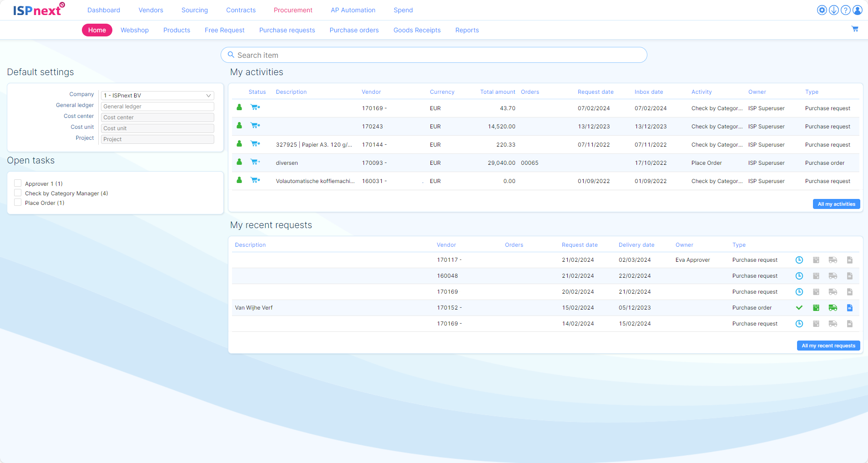Click cart status icon on the diversen row
Viewport: 868px width, 463px height.
pos(255,162)
